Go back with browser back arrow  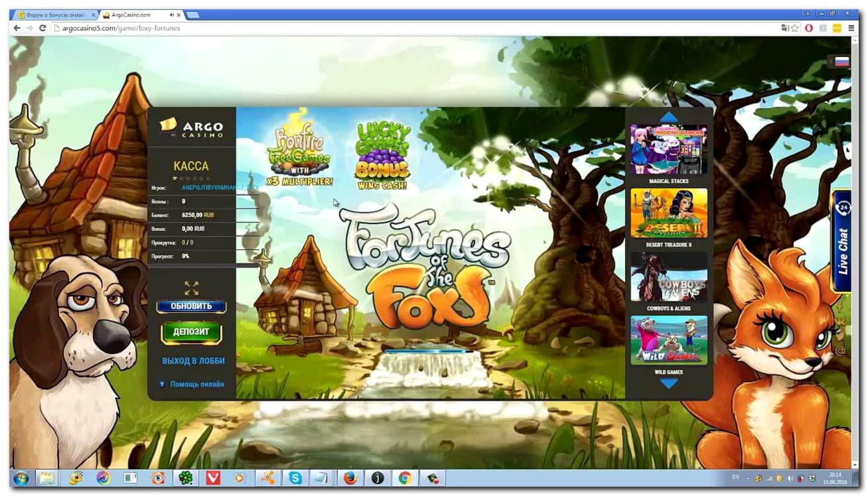pos(17,28)
